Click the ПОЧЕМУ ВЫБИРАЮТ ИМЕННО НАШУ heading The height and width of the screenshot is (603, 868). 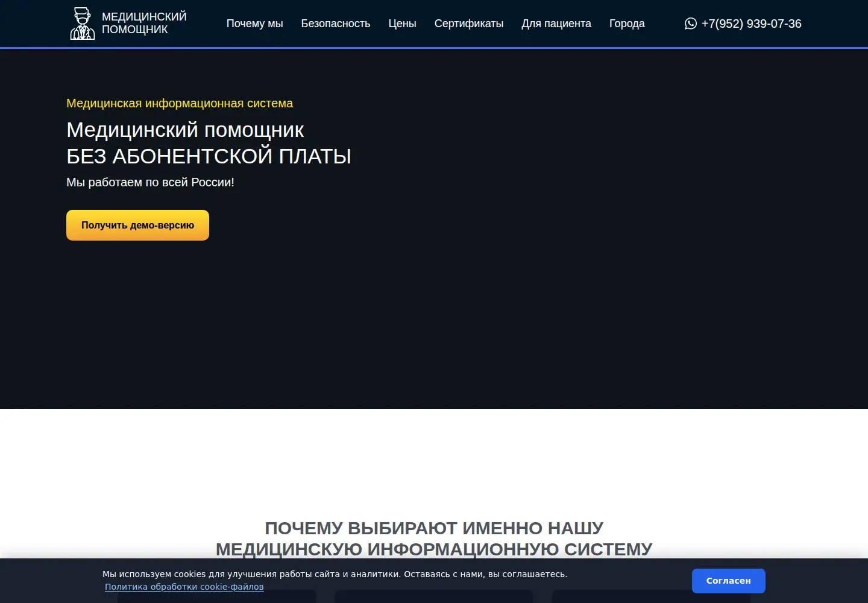tap(434, 528)
